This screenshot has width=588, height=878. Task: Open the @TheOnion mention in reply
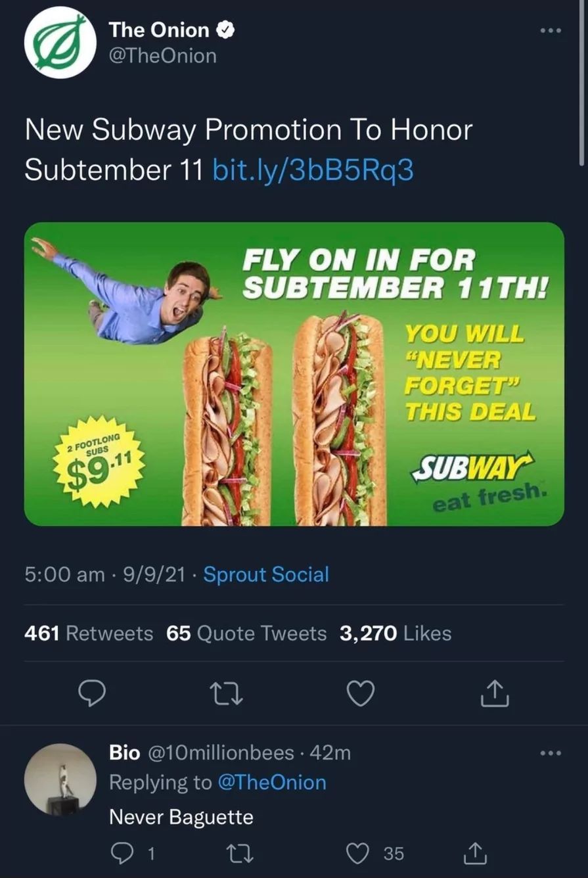[272, 783]
